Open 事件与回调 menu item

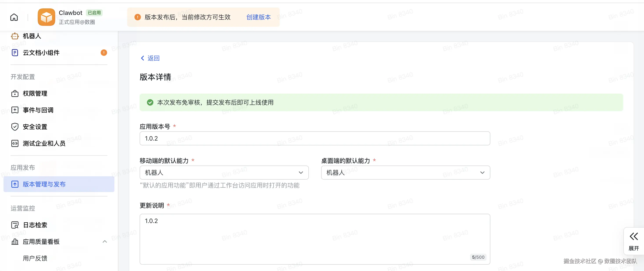click(x=38, y=110)
